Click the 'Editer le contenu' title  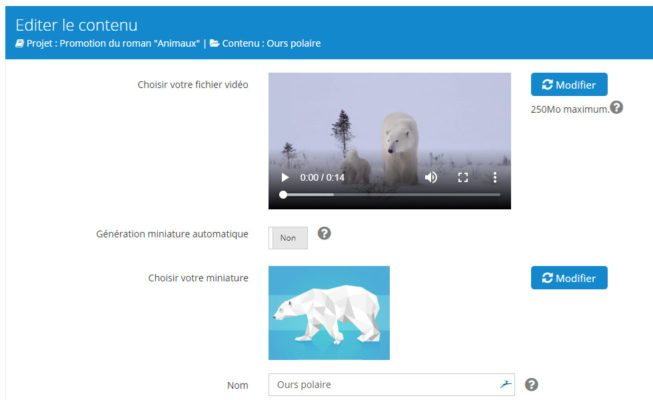coord(77,25)
